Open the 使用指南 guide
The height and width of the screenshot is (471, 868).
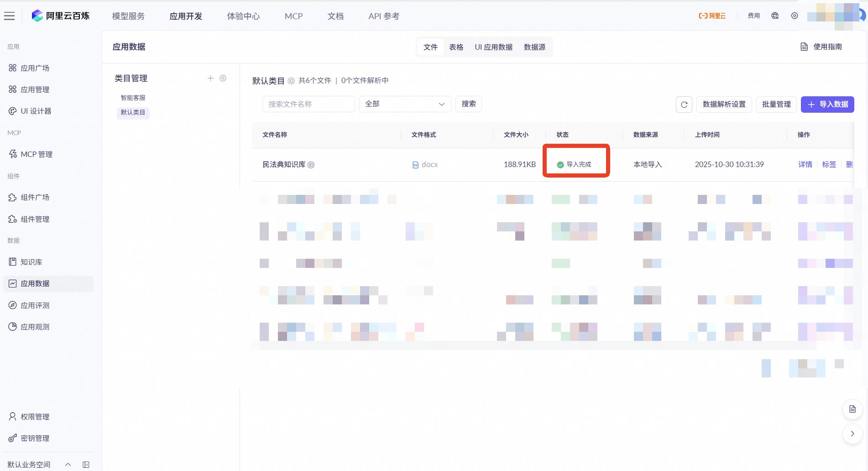[821, 47]
